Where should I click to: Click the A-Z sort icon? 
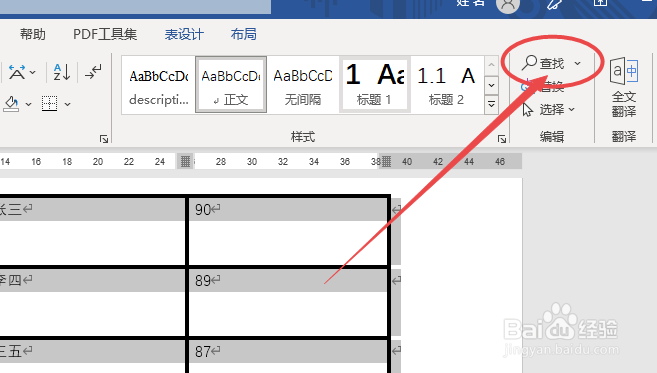[x=62, y=72]
